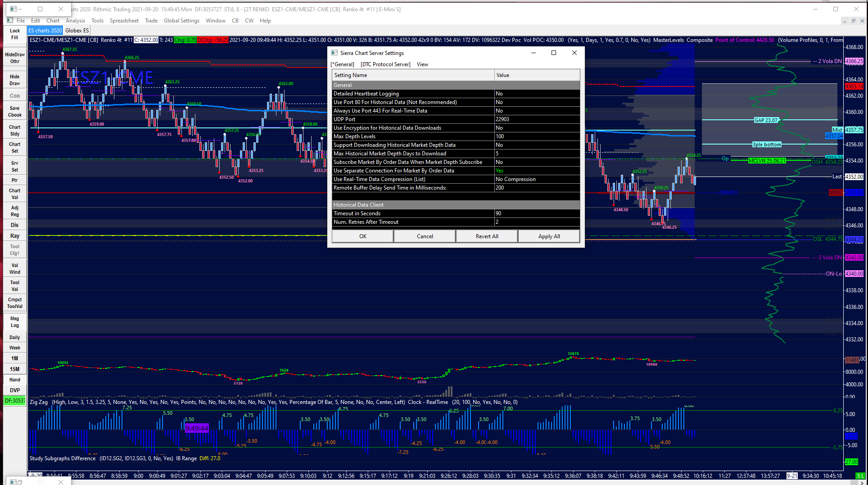Open Chart Set from left toolbar
This screenshot has height=485, width=868.
[x=15, y=148]
